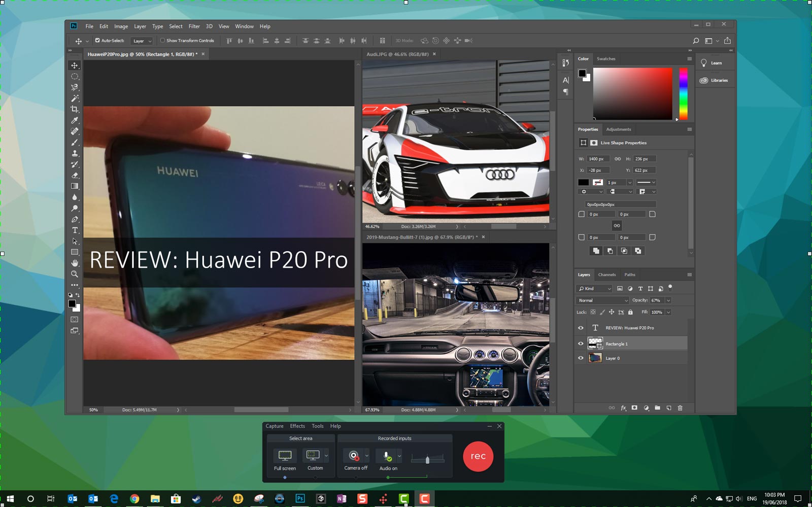The image size is (812, 507).
Task: Select the Eyedropper tool
Action: [75, 120]
